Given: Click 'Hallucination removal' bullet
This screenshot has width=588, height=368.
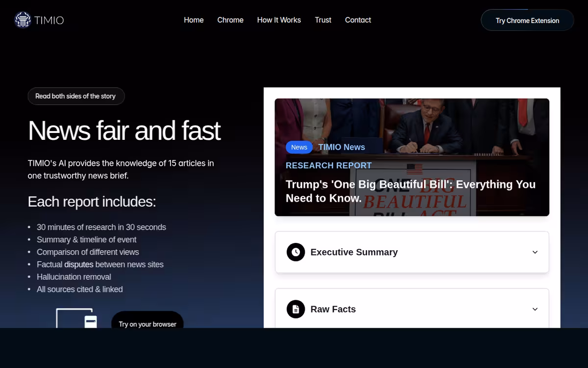Looking at the screenshot, I should point(74,277).
